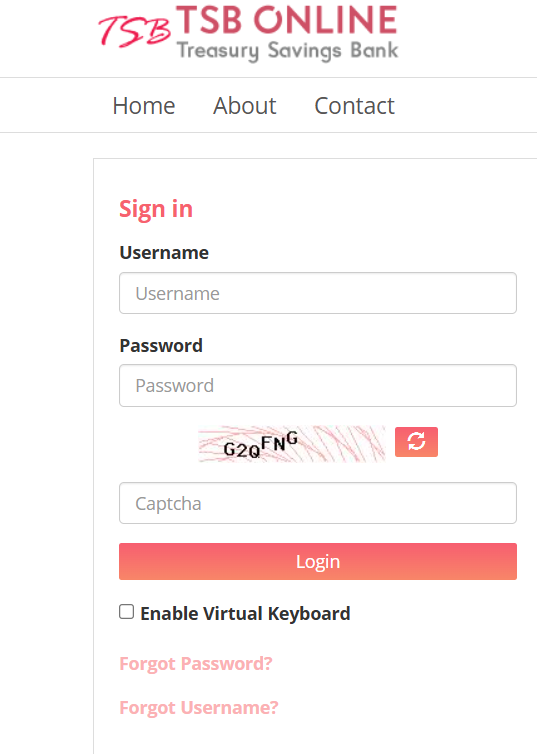Click the bold Username label
The image size is (537, 754).
click(x=164, y=252)
